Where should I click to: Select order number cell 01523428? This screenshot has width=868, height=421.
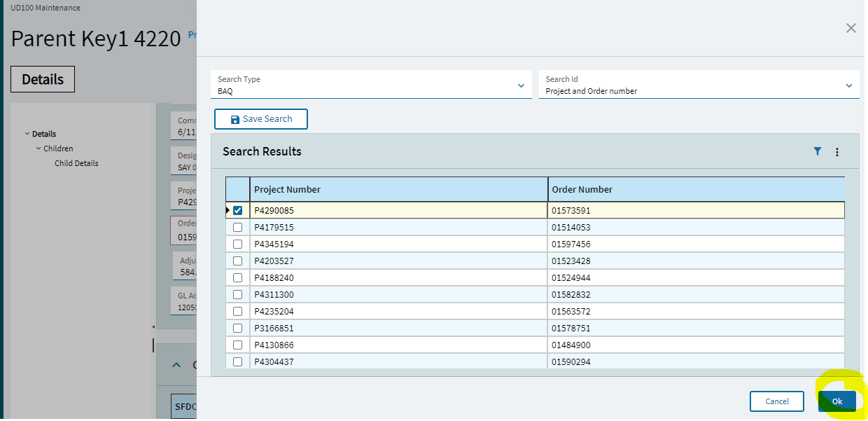(696, 261)
